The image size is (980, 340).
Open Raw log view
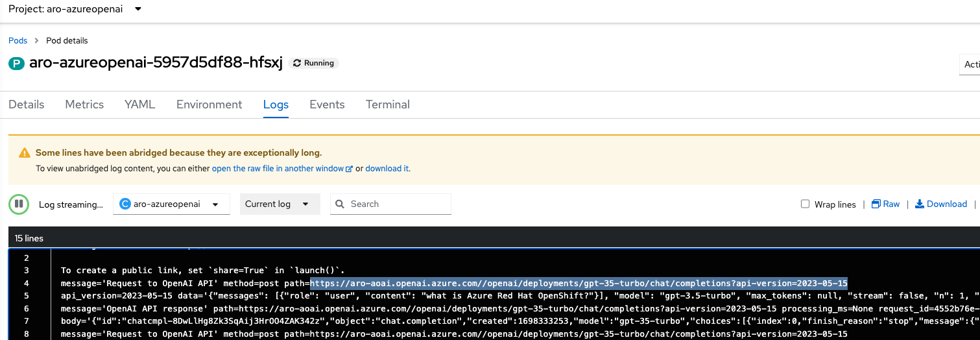point(885,204)
